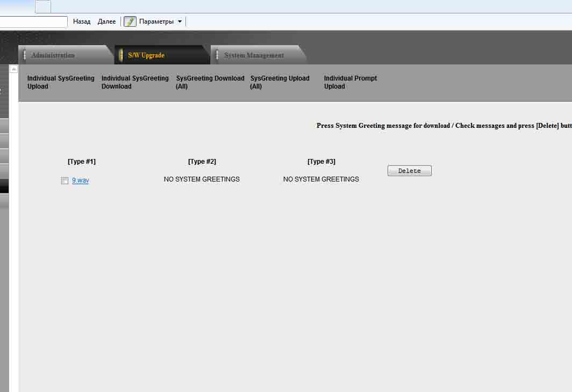Image resolution: width=572 pixels, height=392 pixels.
Task: Open the System Management tab
Action: 254,55
